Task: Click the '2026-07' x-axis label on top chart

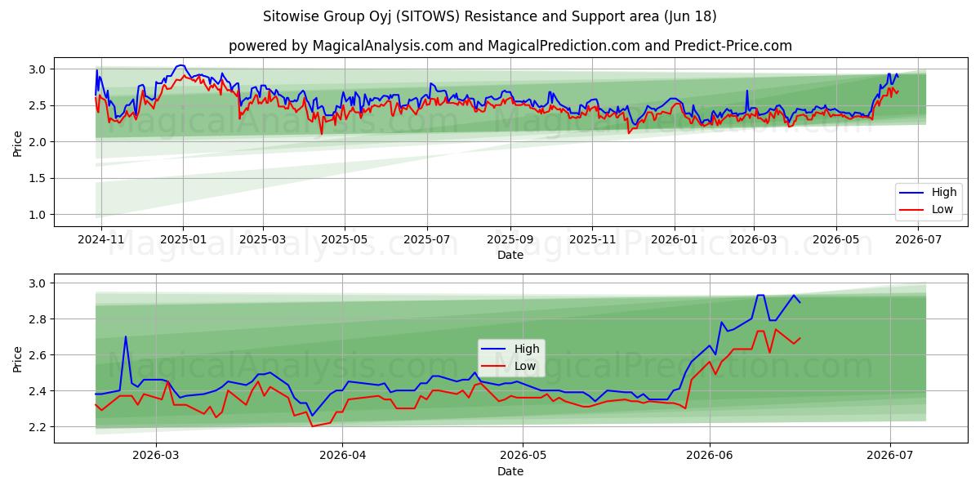Action: tap(919, 240)
